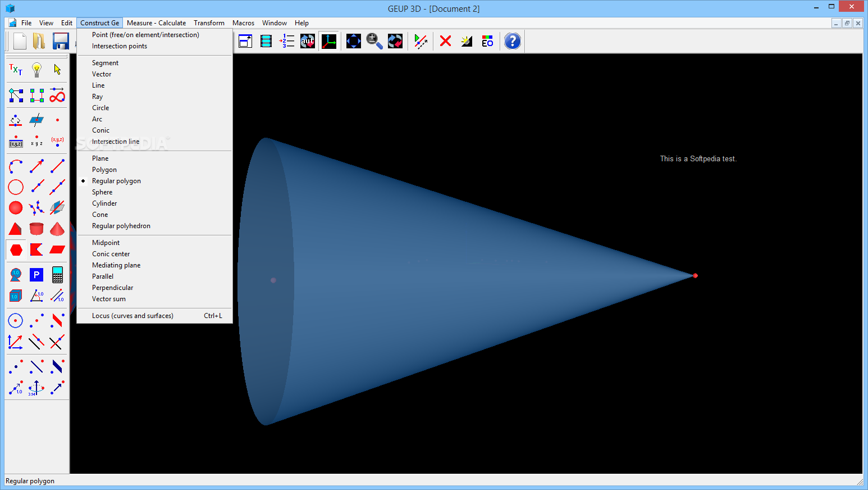Image resolution: width=868 pixels, height=490 pixels.
Task: Select Regular polyhedron menu item
Action: (x=154, y=226)
